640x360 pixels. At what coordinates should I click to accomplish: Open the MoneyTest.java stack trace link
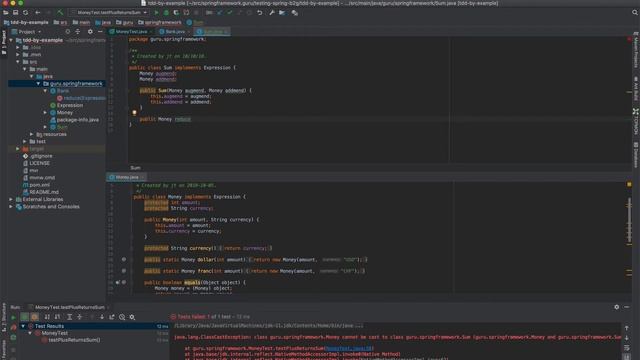coord(348,349)
